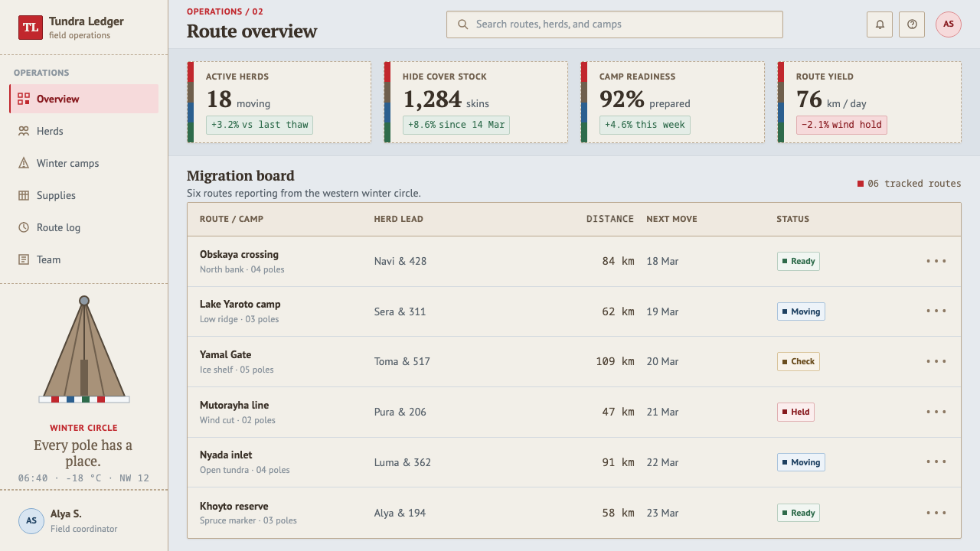Click the search magnifier icon
Viewport: 980px width, 551px height.
point(462,24)
